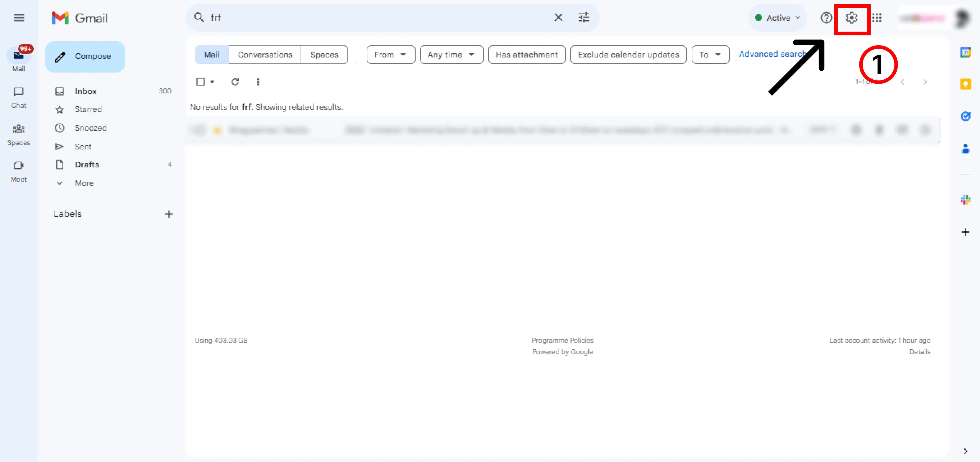Switch to the Conversations tab
Screen dimensions: 980x462
[x=265, y=55]
